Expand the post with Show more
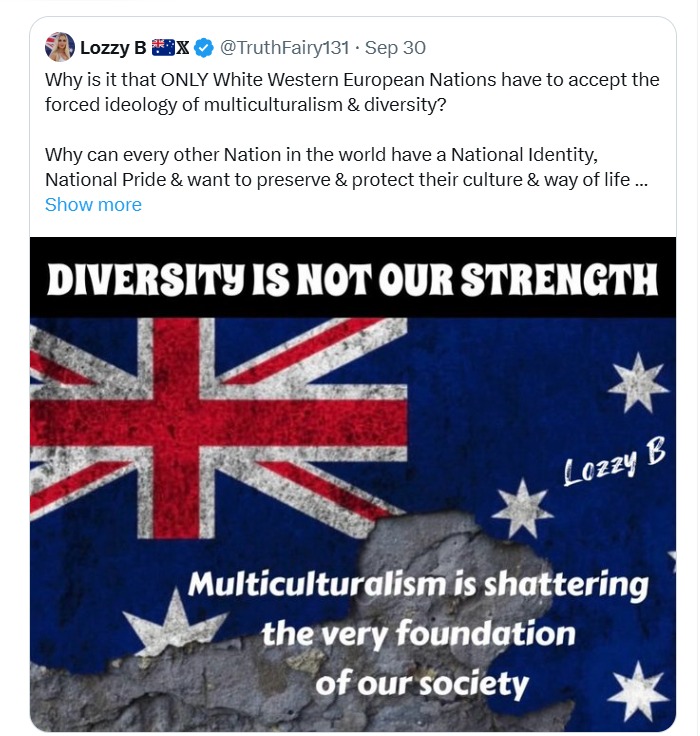This screenshot has height=736, width=700. point(93,204)
